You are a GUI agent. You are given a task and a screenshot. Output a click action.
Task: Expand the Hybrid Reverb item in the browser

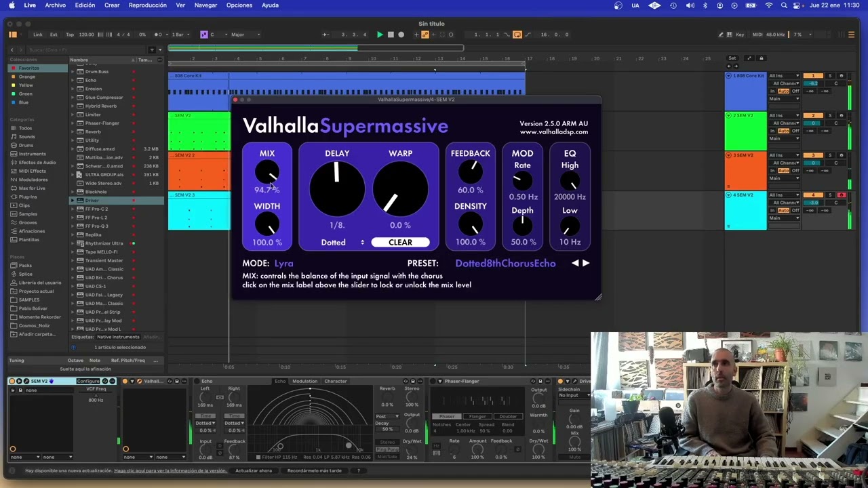[73, 106]
